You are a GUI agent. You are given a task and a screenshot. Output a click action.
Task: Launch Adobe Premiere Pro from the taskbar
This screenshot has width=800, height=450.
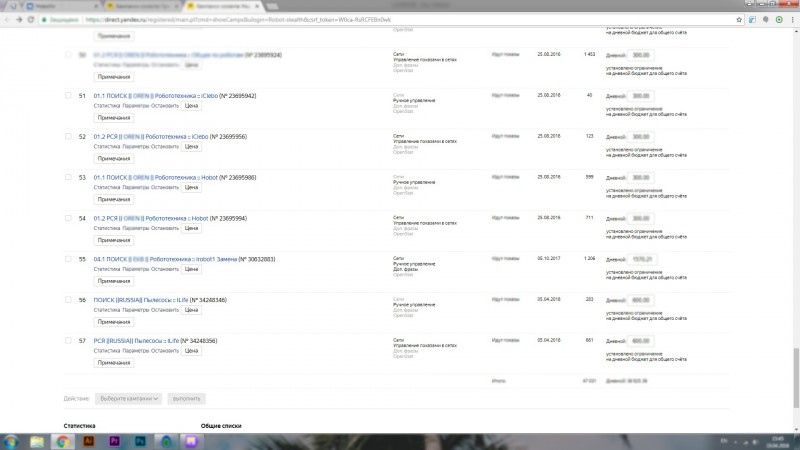pos(114,441)
